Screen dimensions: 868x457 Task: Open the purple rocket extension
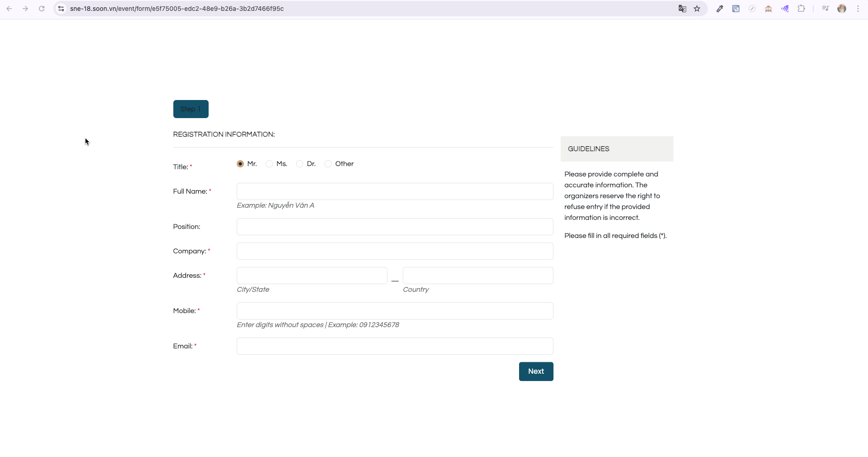click(785, 9)
